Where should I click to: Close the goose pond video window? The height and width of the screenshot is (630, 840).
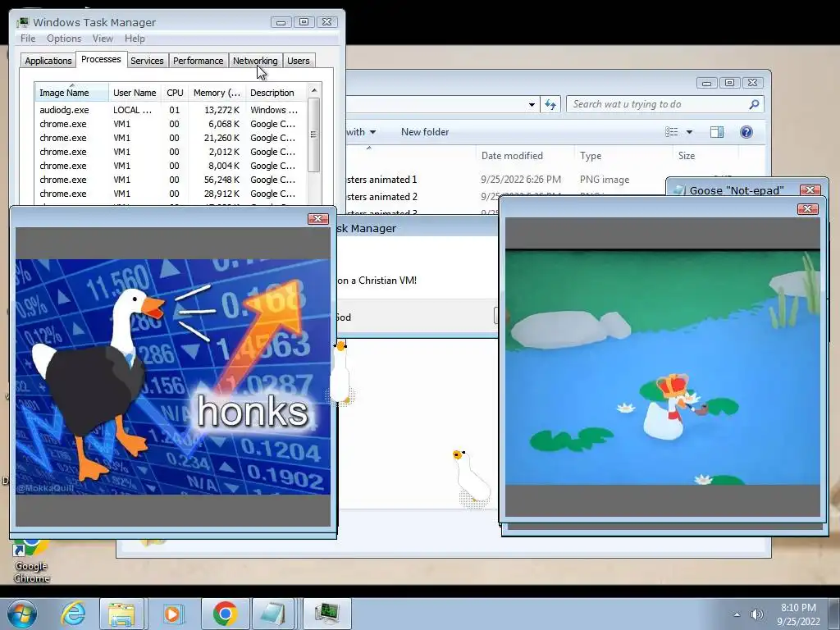pyautogui.click(x=807, y=209)
